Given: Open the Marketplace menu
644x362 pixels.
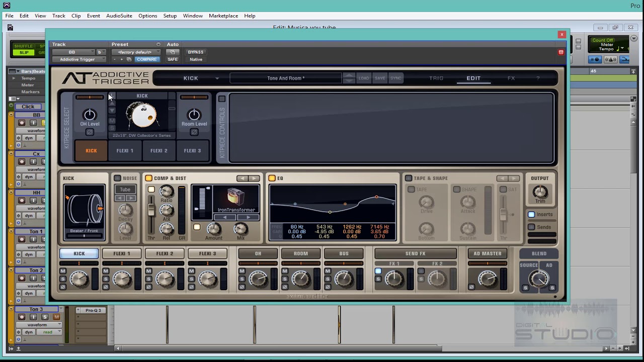Looking at the screenshot, I should pyautogui.click(x=223, y=16).
